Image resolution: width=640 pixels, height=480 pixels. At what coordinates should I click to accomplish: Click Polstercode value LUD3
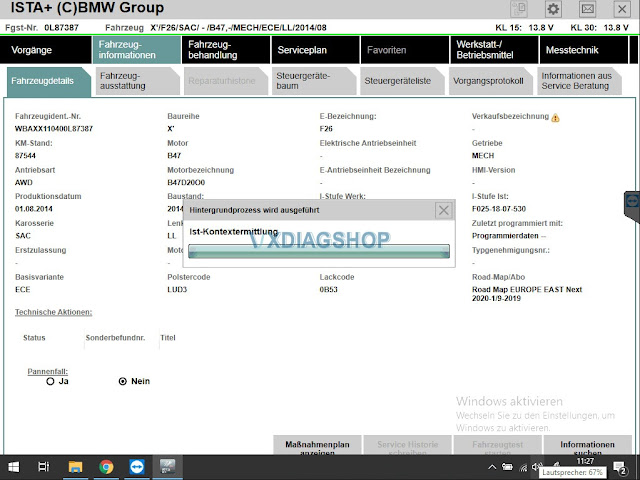[177, 289]
